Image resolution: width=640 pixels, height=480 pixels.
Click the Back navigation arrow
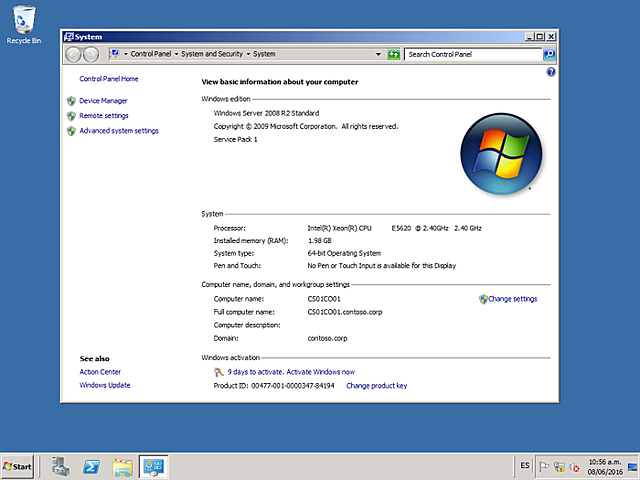pyautogui.click(x=74, y=54)
